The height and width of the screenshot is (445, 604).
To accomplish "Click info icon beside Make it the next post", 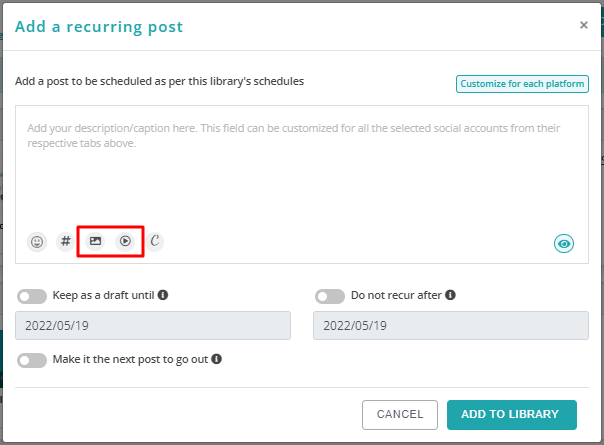I will click(x=216, y=359).
